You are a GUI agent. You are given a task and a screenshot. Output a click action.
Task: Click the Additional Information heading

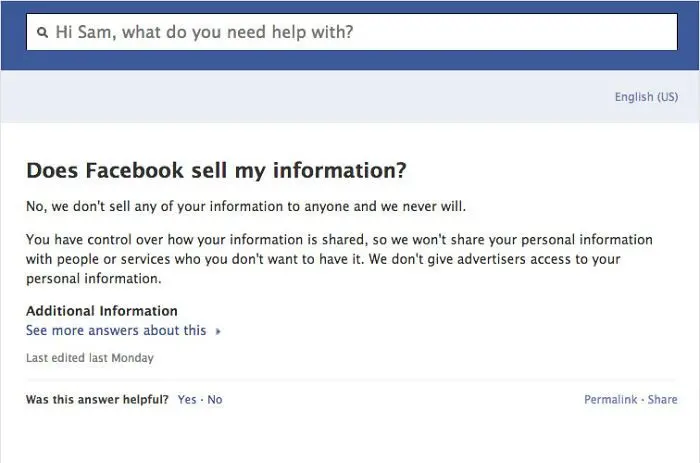tap(102, 311)
